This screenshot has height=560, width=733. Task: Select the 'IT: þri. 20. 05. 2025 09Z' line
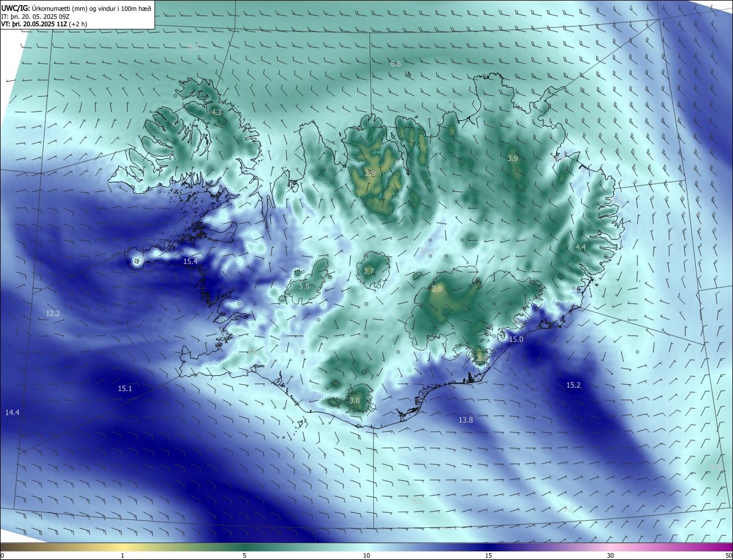[x=36, y=16]
